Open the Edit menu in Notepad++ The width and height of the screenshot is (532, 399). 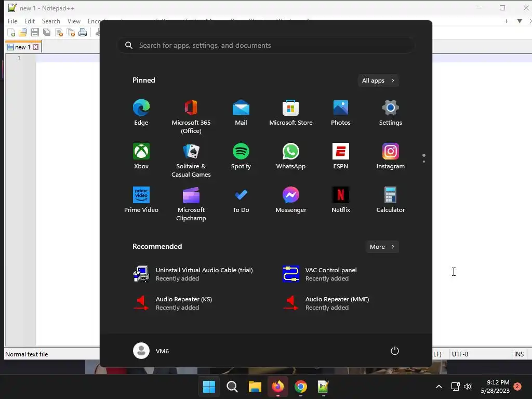click(30, 21)
